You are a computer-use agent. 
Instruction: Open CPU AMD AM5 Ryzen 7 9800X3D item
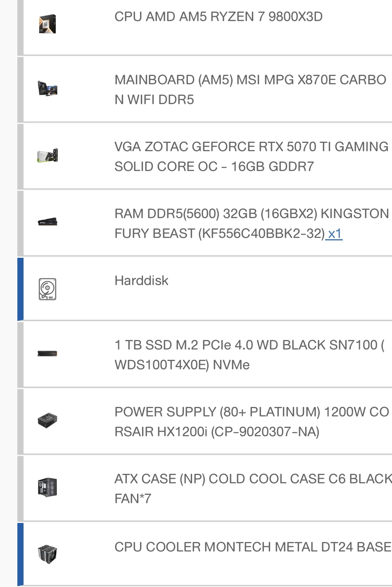click(x=219, y=17)
